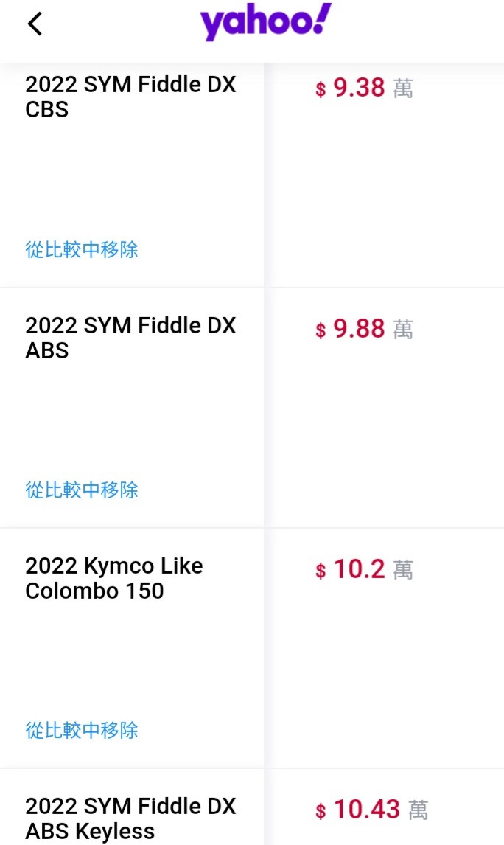Tap the back arrow icon

[x=35, y=24]
